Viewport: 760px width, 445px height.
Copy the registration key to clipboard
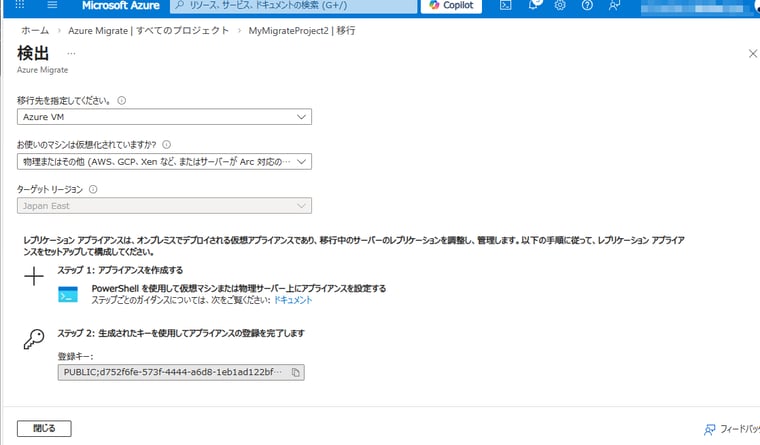coord(296,372)
